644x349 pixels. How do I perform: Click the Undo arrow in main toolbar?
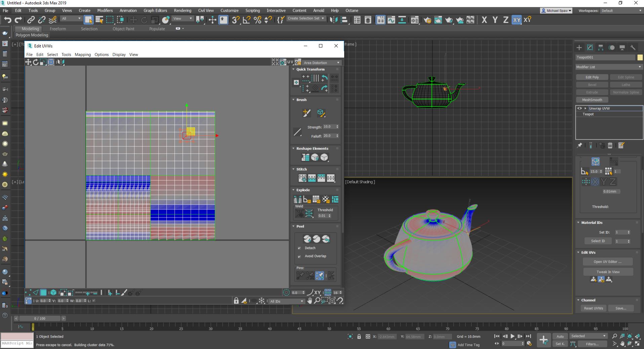click(x=7, y=20)
